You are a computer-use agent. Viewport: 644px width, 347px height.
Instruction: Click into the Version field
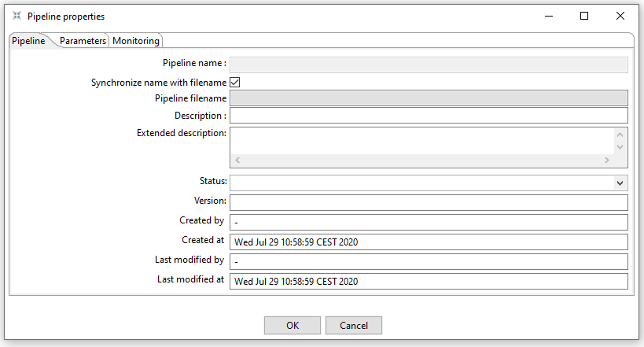(428, 202)
